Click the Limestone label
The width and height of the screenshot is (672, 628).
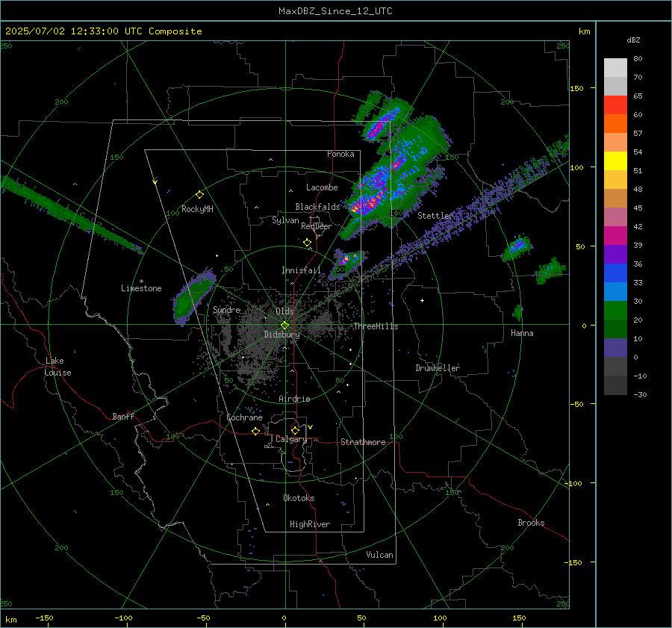(141, 288)
